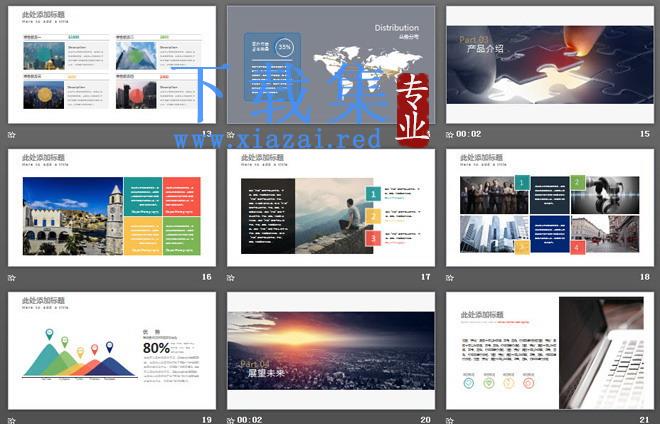Viewport: 660px width, 424px height.
Task: Select slide 16 with clock tower photo
Action: pyautogui.click(x=112, y=208)
